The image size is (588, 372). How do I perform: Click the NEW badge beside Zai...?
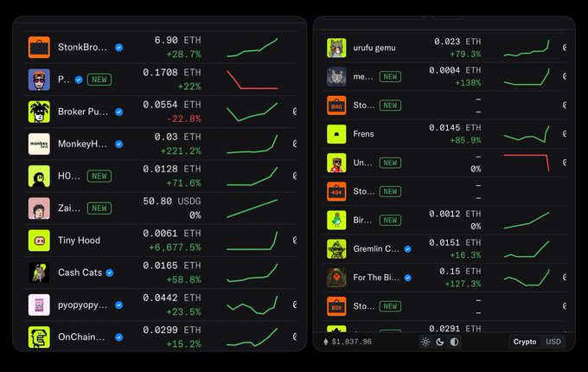coord(99,208)
